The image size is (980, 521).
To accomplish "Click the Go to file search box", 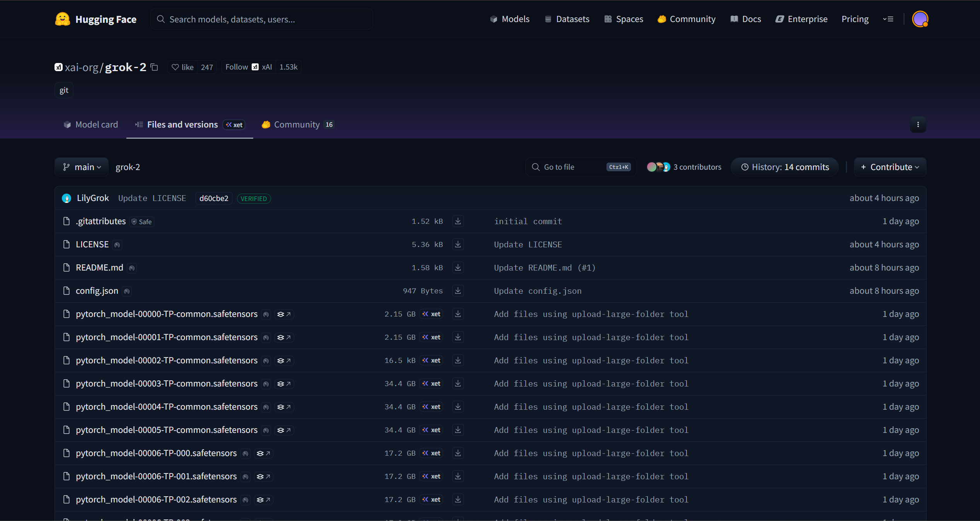I will (581, 167).
